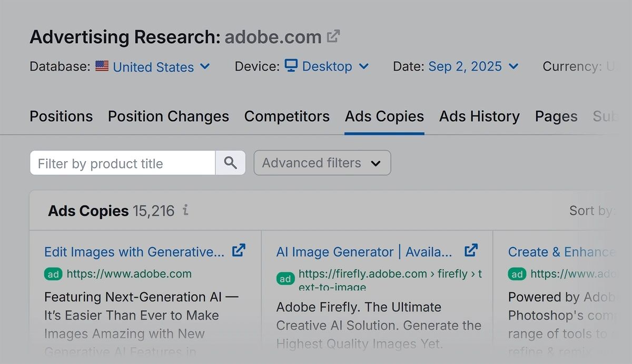Open 'AI Image Generator | Availa...' ad link
Viewport: 632px width, 364px height.
(x=364, y=252)
